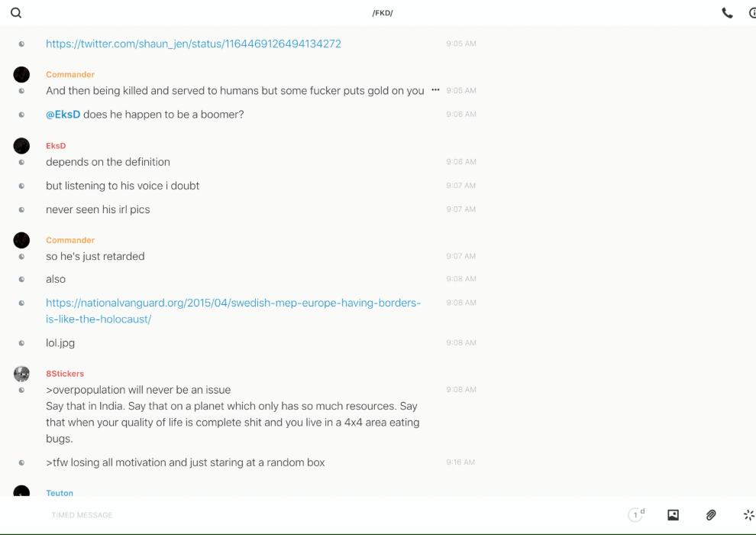Start a voice call with the phone icon

(x=727, y=13)
